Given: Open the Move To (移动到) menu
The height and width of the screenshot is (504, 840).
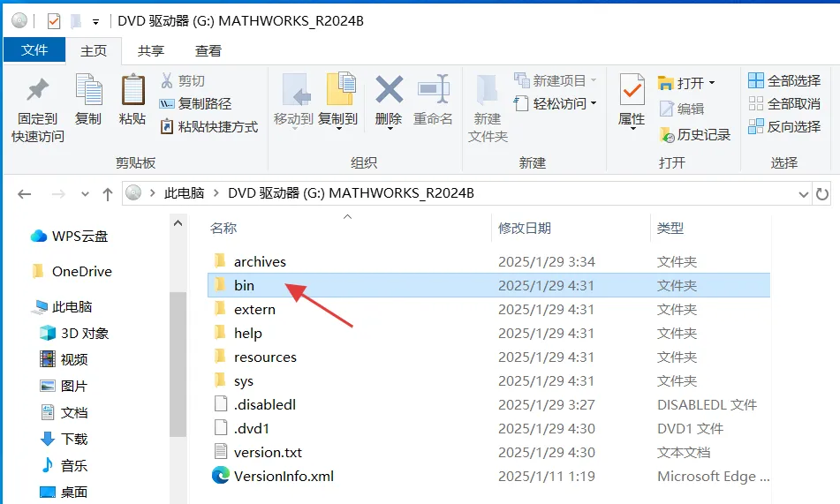Looking at the screenshot, I should pyautogui.click(x=293, y=102).
